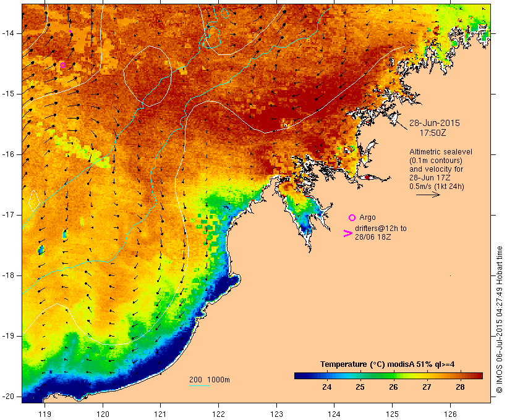Click the dark red end of the colorbar
The width and height of the screenshot is (507, 420).
(478, 376)
